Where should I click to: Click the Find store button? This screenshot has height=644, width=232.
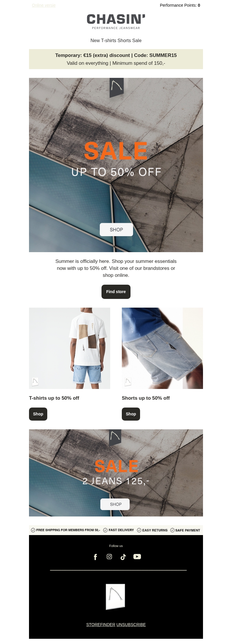tap(116, 292)
